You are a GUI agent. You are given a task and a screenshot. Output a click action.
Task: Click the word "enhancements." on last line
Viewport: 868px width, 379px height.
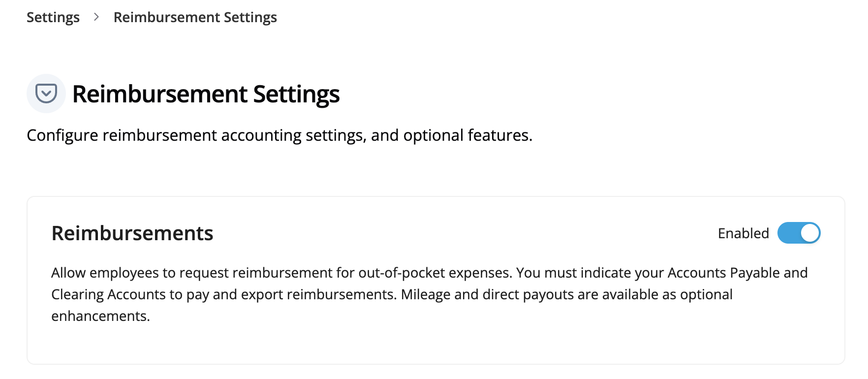tap(100, 316)
